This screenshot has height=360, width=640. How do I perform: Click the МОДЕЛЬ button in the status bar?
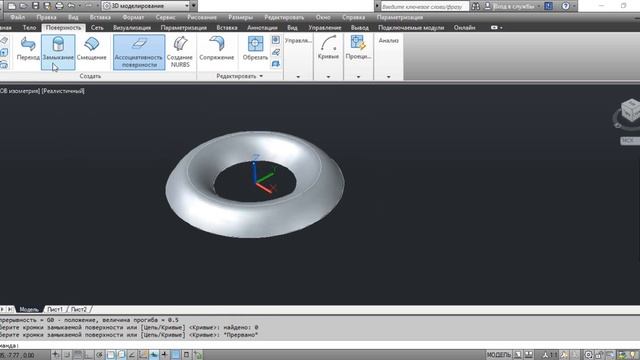(498, 355)
